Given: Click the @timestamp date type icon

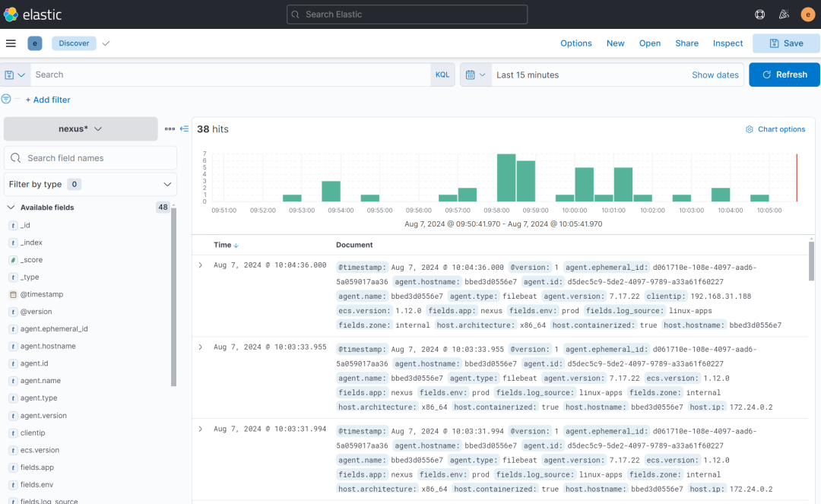Looking at the screenshot, I should pyautogui.click(x=13, y=295).
